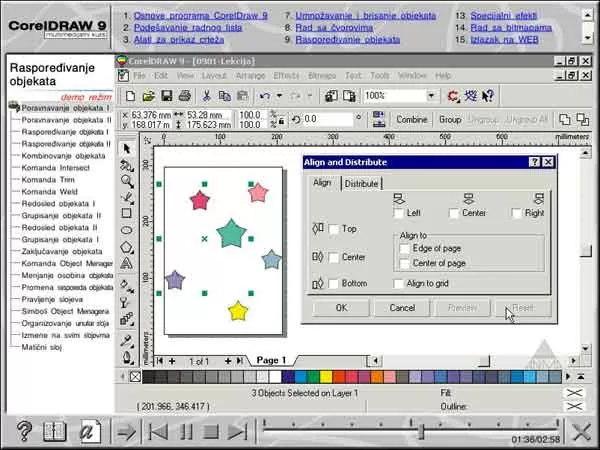Image resolution: width=600 pixels, height=450 pixels.
Task: Click the Copy icon
Action: click(x=225, y=96)
